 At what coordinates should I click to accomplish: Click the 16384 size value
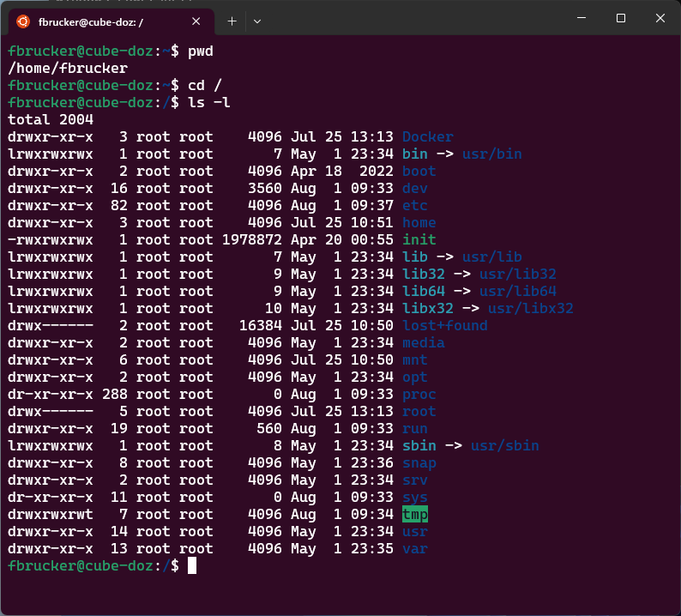pyautogui.click(x=261, y=325)
